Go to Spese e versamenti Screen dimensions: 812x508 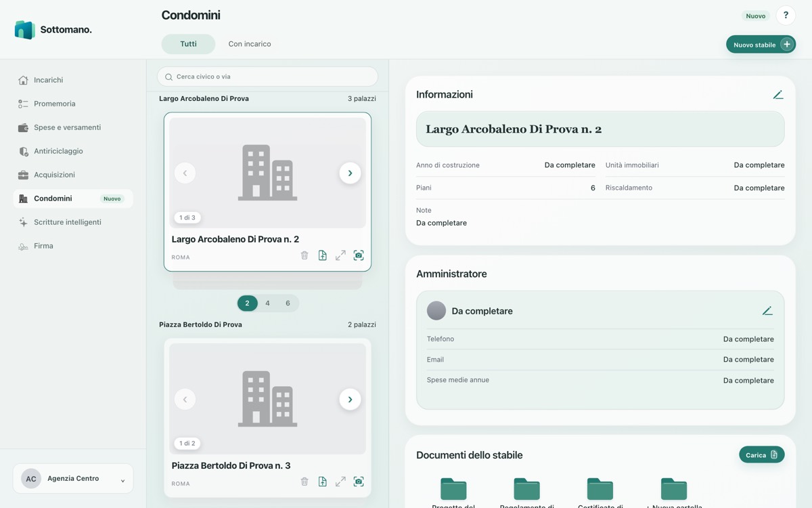tap(73, 127)
